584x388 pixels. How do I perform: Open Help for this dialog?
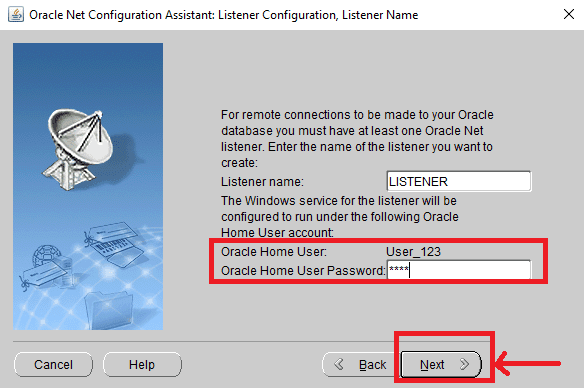(x=142, y=364)
